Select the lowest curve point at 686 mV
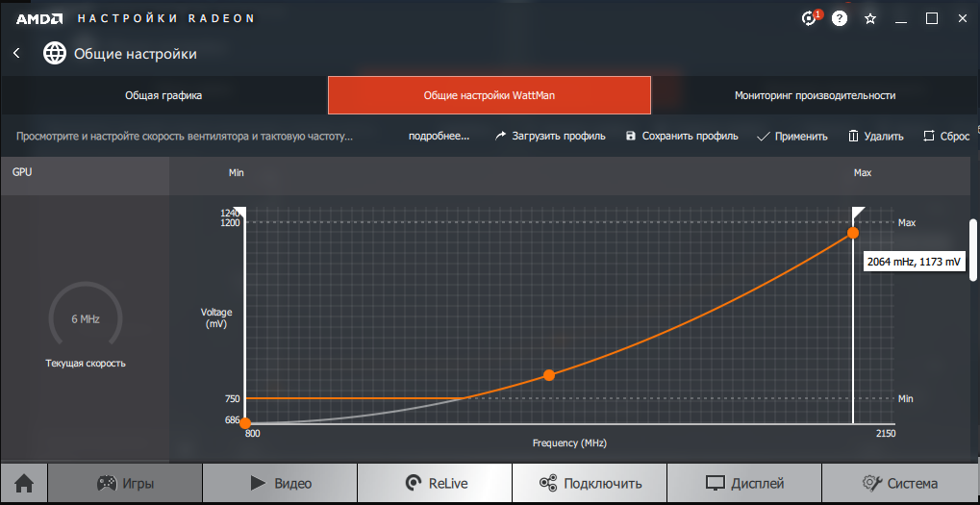Image resolution: width=980 pixels, height=505 pixels. (x=245, y=423)
